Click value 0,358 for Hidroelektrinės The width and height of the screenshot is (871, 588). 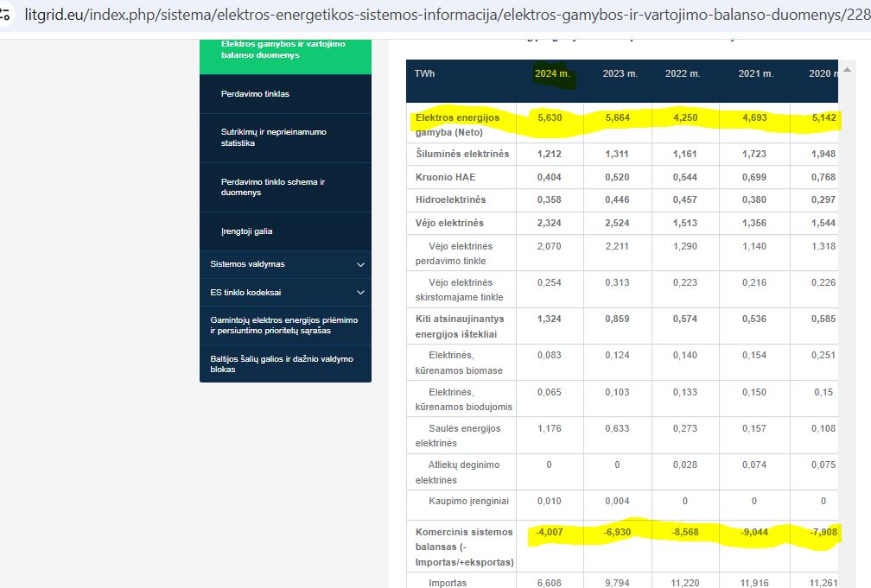[549, 199]
